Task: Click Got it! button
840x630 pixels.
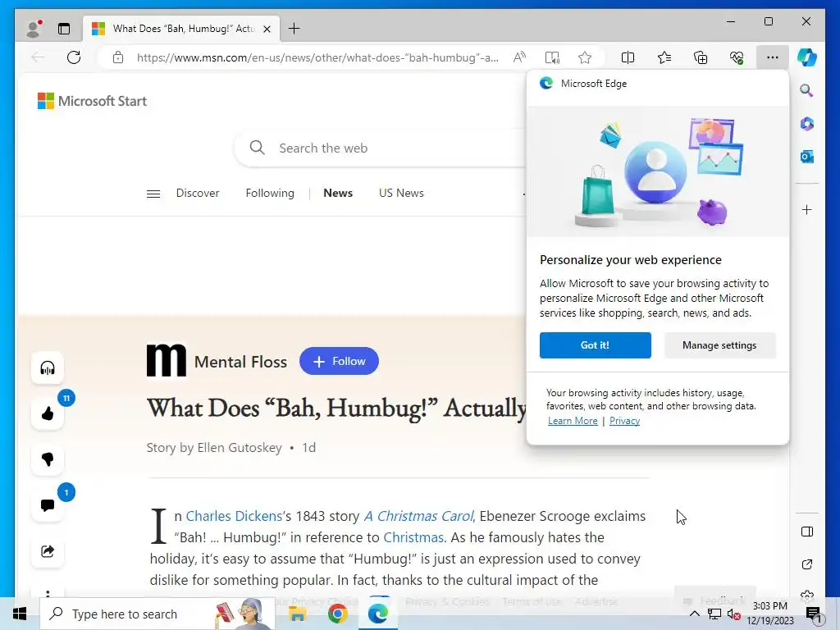Action: pos(596,345)
